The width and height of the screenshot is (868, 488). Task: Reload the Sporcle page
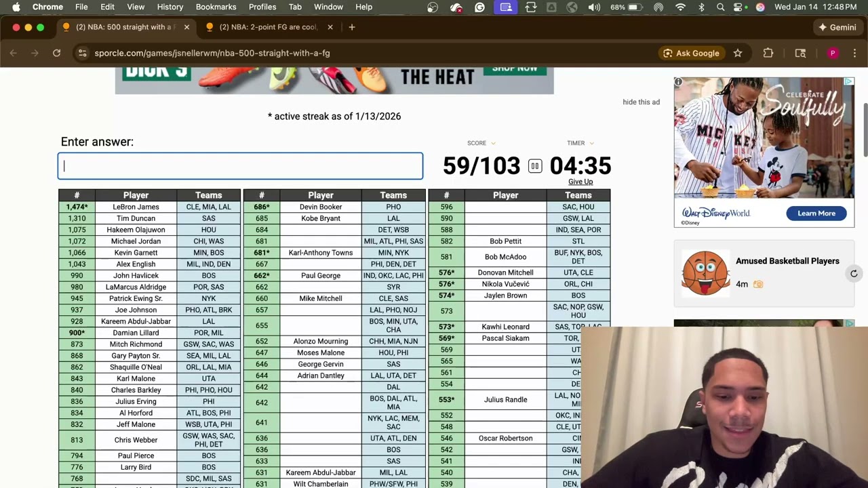point(57,53)
